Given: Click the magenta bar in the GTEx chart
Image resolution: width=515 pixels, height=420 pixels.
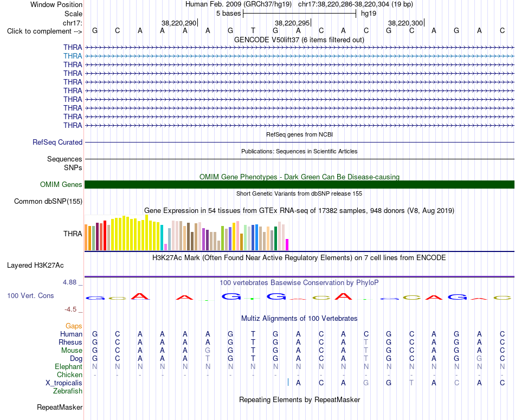Looking at the screenshot, I should click(287, 244).
